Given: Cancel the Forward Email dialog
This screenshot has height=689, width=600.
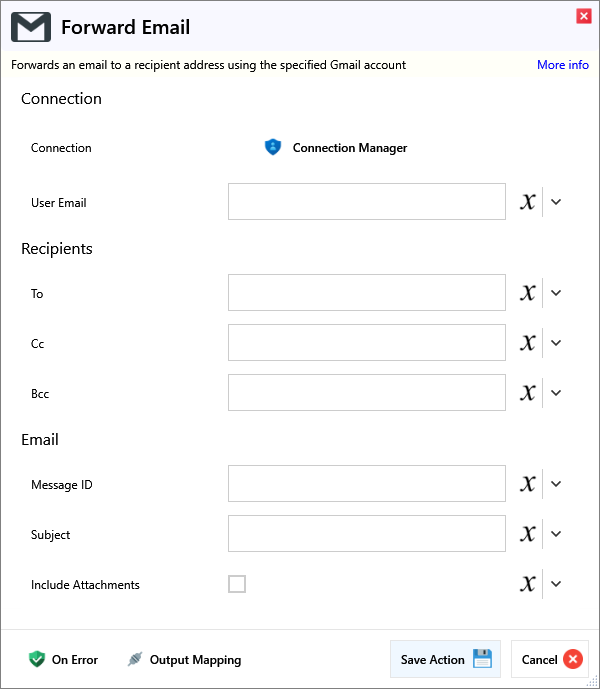Looking at the screenshot, I should pyautogui.click(x=550, y=659).
